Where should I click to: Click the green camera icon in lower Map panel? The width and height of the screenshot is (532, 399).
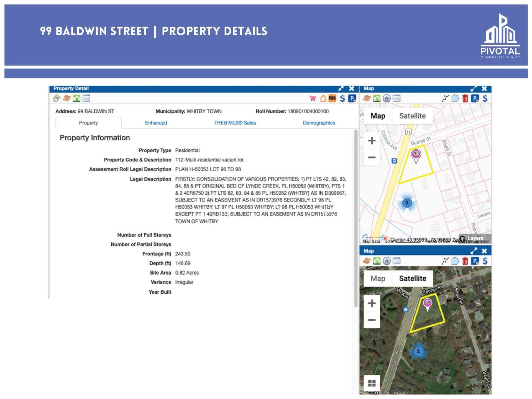[377, 261]
